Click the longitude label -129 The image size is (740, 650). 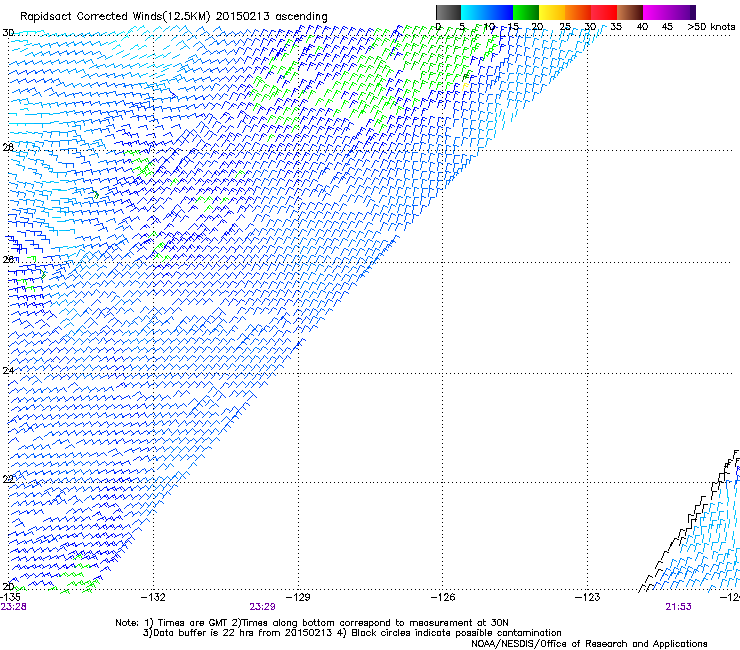coord(298,597)
